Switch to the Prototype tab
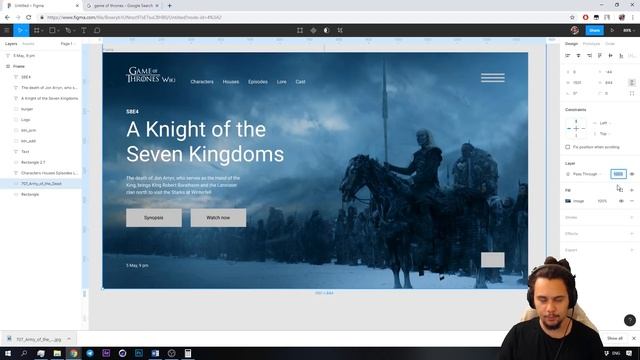This screenshot has height=360, width=640. pos(591,44)
